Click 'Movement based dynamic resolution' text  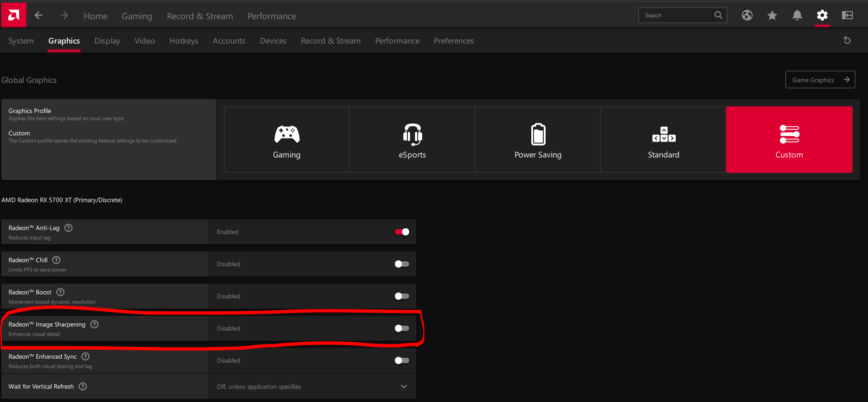pyautogui.click(x=52, y=302)
